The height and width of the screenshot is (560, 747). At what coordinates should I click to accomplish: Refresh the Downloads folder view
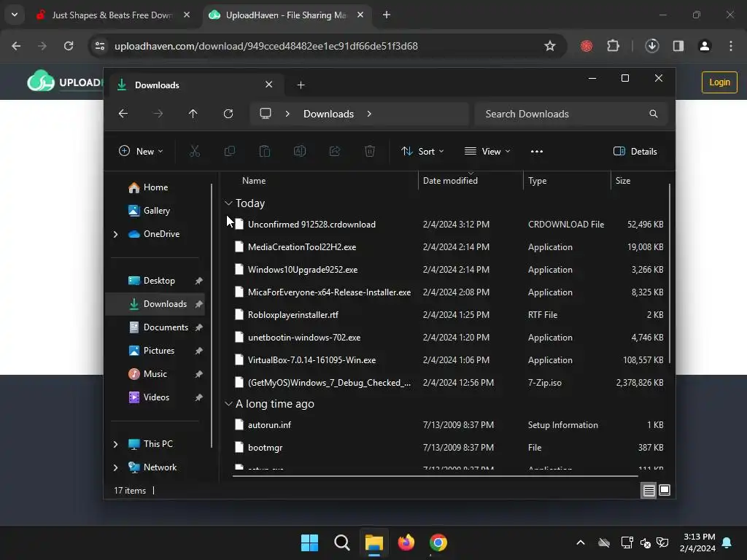click(228, 114)
